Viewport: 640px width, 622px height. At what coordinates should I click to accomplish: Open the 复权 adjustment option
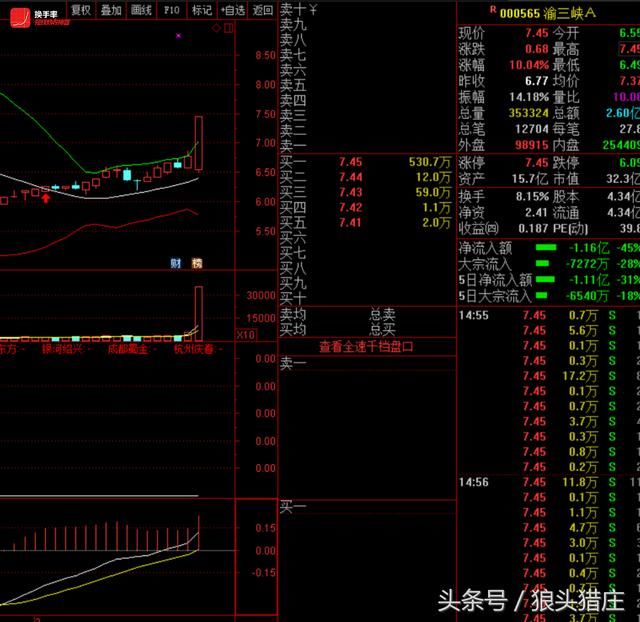click(x=80, y=10)
